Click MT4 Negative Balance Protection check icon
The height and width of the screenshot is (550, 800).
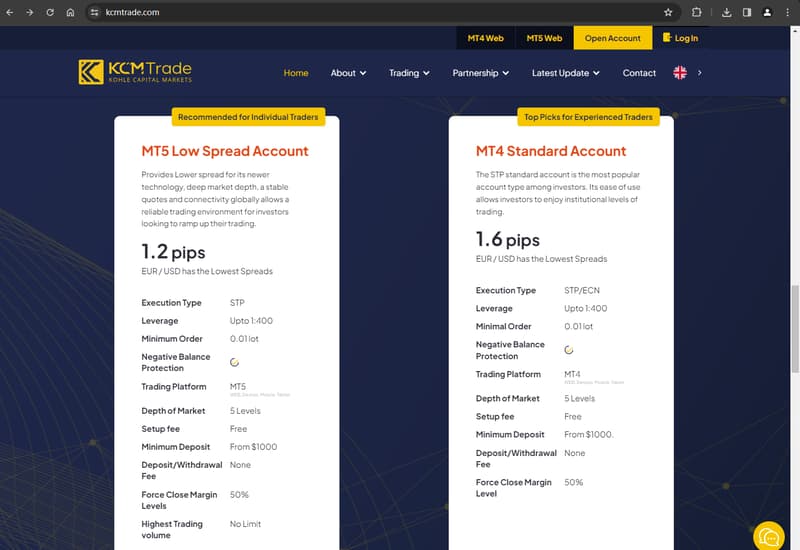coord(568,350)
